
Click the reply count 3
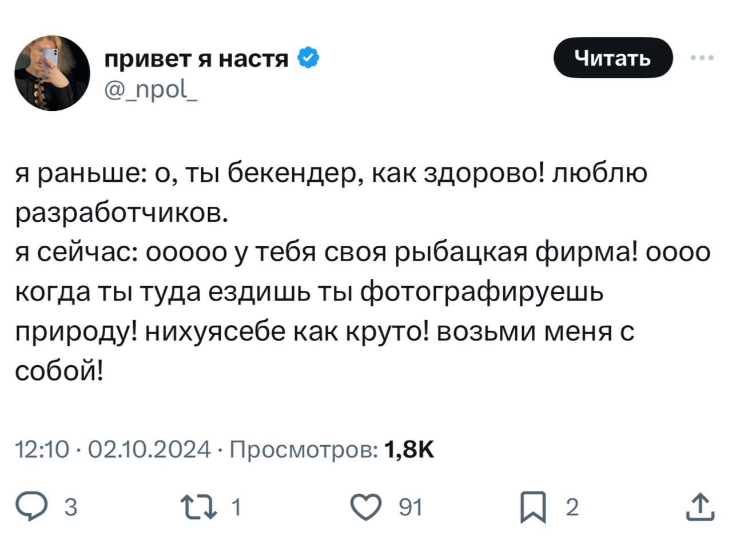(70, 507)
